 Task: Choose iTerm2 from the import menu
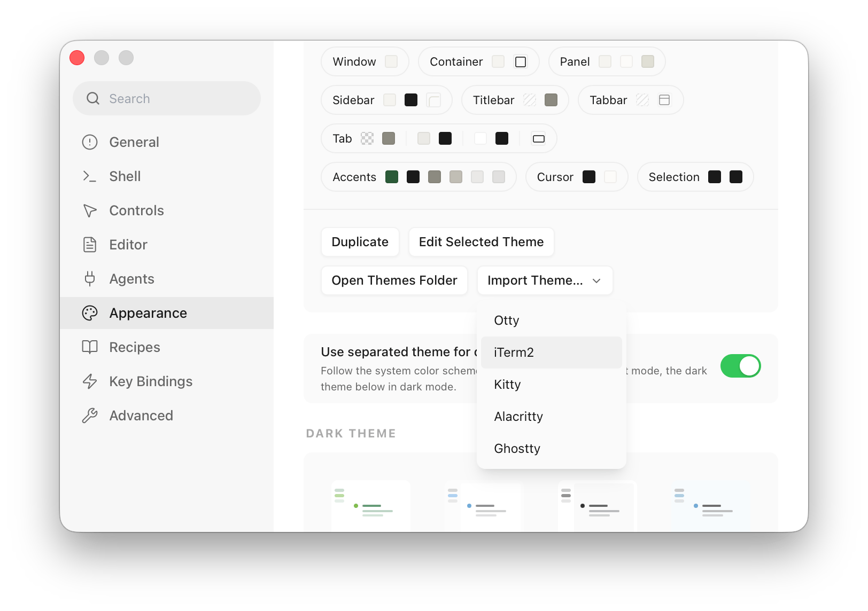coord(552,352)
